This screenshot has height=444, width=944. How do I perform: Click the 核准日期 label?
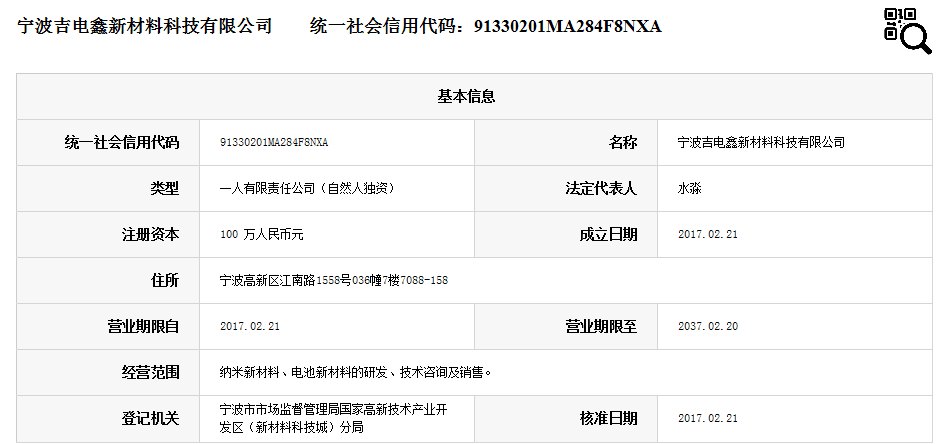coord(608,418)
